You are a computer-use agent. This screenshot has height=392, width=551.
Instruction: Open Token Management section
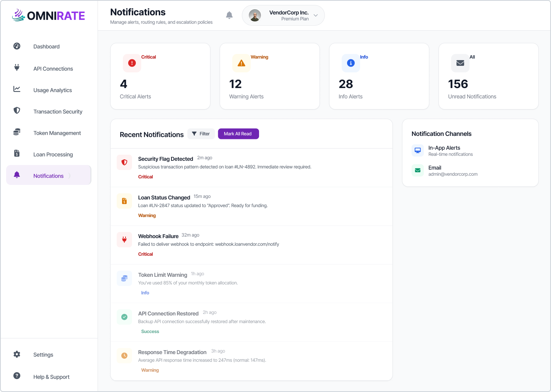pos(49,133)
